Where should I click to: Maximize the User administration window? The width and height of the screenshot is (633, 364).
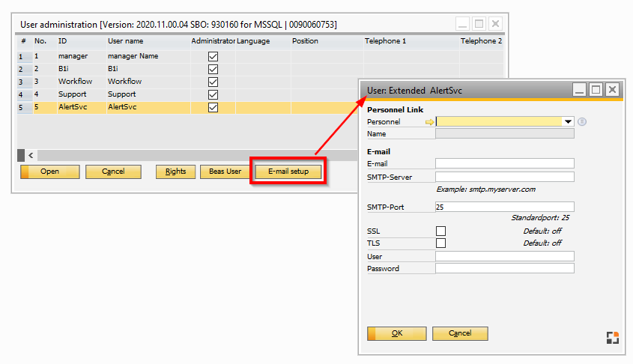479,24
